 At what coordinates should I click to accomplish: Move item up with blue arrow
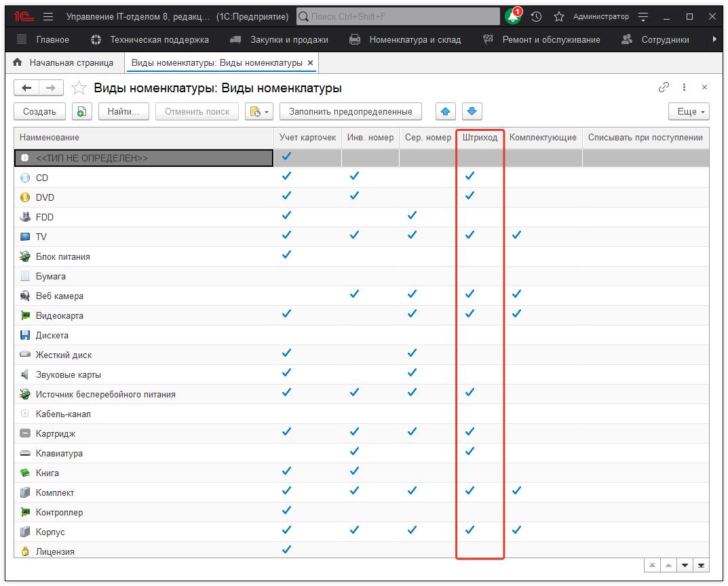click(445, 111)
